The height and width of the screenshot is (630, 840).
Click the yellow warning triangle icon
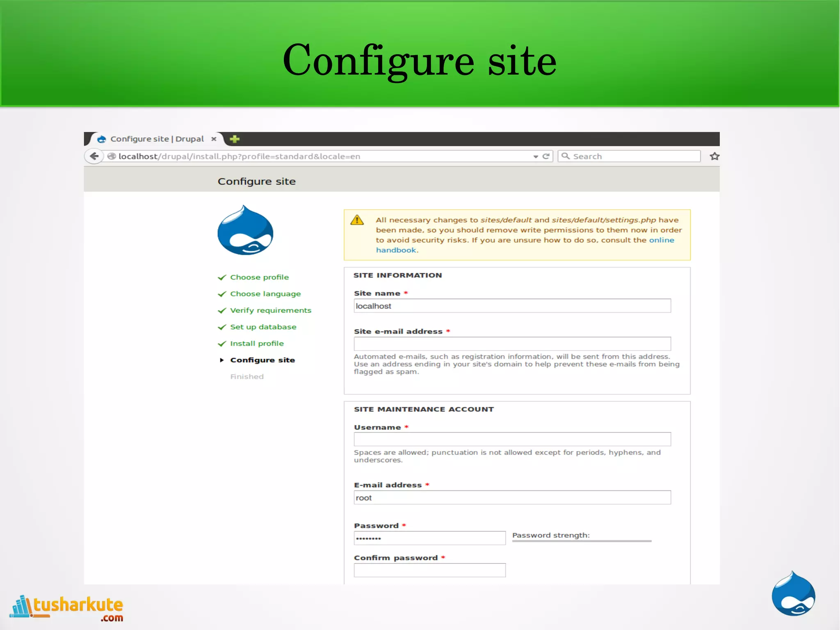[x=357, y=220]
